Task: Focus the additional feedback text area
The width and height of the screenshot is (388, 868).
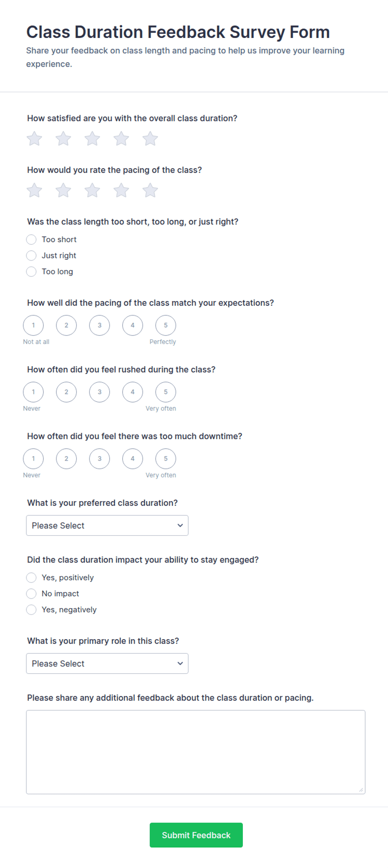Action: [196, 752]
